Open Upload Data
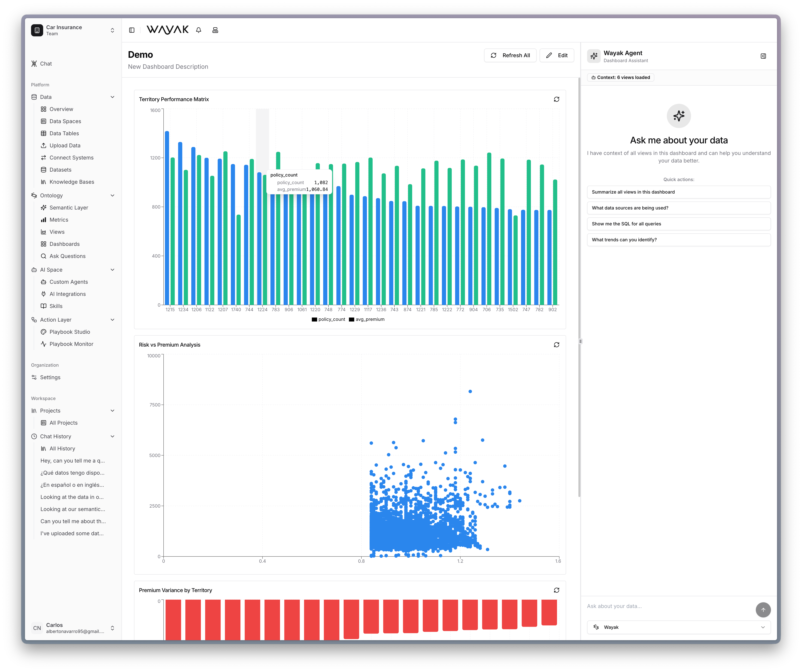Viewport: 802px width, 672px height. pos(65,145)
